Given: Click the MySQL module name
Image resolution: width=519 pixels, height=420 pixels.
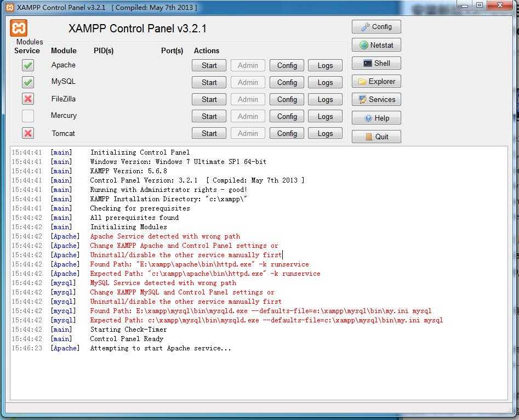Looking at the screenshot, I should pos(63,82).
